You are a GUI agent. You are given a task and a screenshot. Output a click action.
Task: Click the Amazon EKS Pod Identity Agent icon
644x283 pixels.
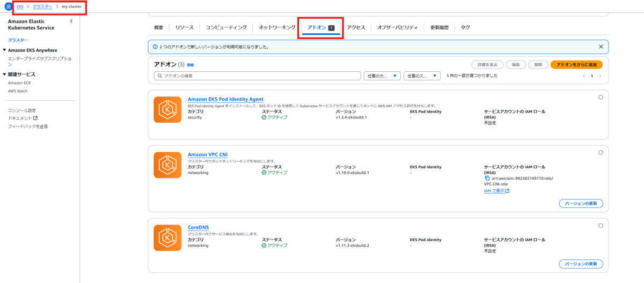click(x=167, y=110)
